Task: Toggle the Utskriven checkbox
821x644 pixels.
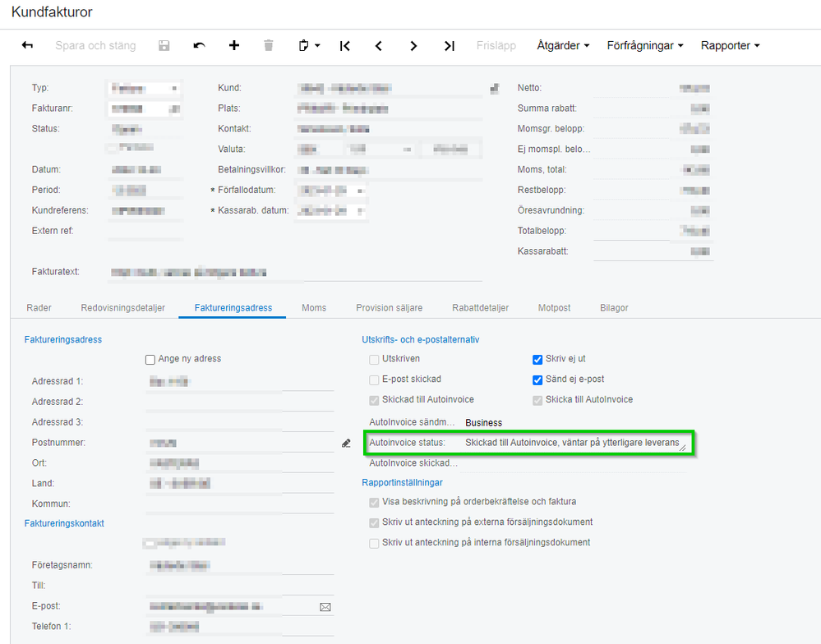Action: point(374,360)
